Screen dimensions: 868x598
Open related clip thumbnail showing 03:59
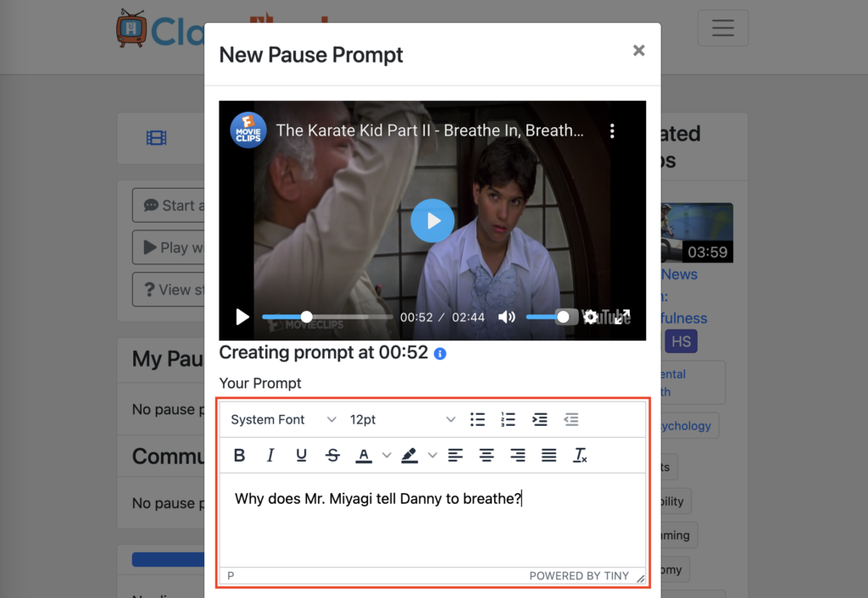tap(697, 232)
